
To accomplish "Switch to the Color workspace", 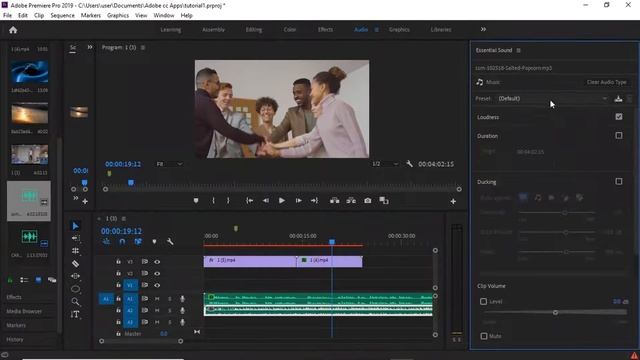I will 290,29.
